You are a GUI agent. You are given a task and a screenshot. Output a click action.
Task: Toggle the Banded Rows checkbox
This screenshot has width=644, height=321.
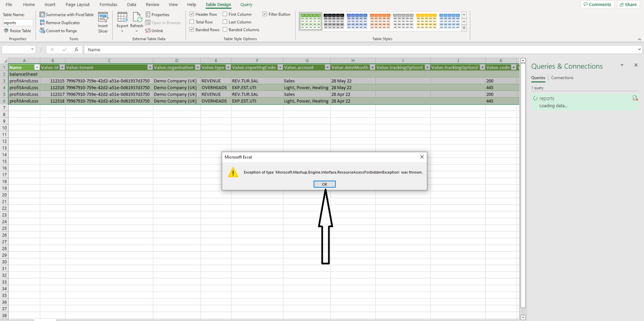pos(192,30)
